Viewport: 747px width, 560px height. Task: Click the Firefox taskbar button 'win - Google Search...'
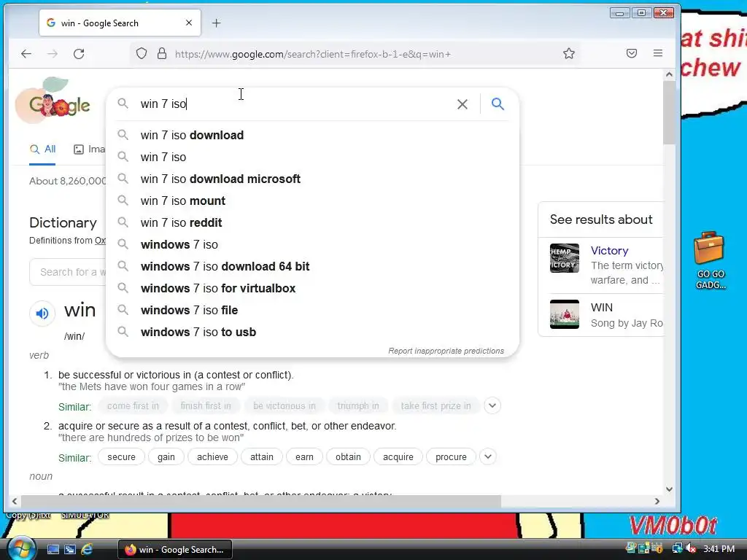click(175, 550)
